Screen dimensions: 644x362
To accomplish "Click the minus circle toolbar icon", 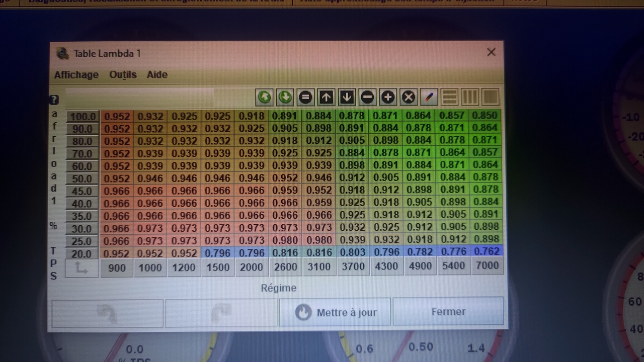I will [367, 97].
